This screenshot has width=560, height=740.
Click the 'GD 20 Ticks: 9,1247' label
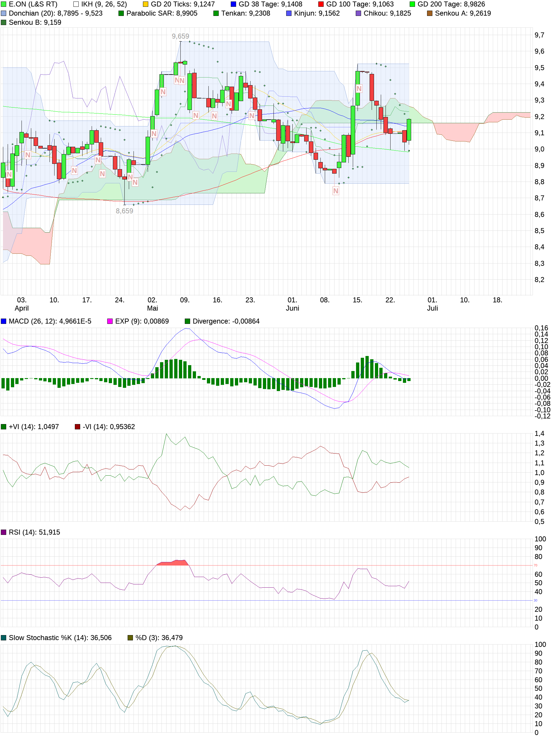tap(183, 4)
